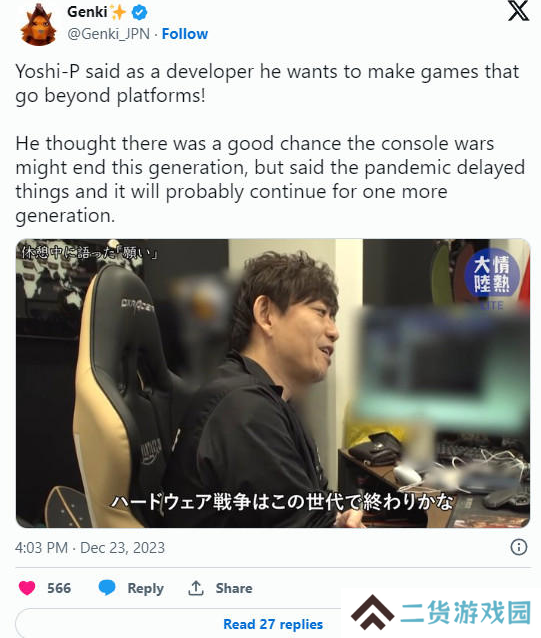Click the blue verified badge
This screenshot has width=541, height=638.
click(139, 13)
